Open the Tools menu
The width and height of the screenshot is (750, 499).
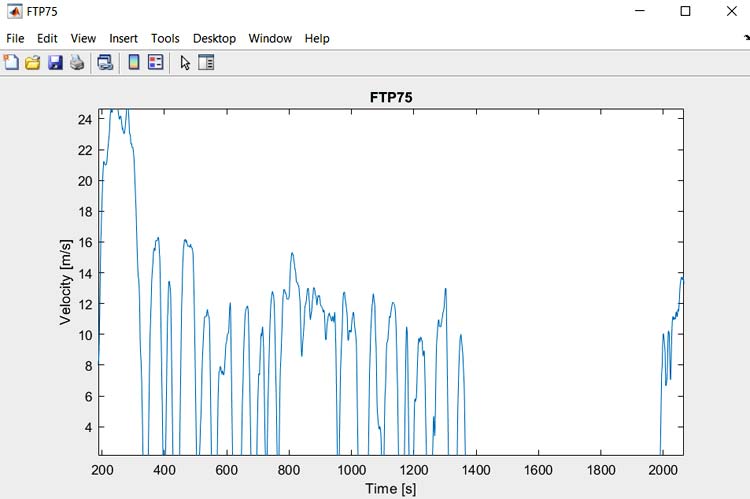tap(165, 38)
